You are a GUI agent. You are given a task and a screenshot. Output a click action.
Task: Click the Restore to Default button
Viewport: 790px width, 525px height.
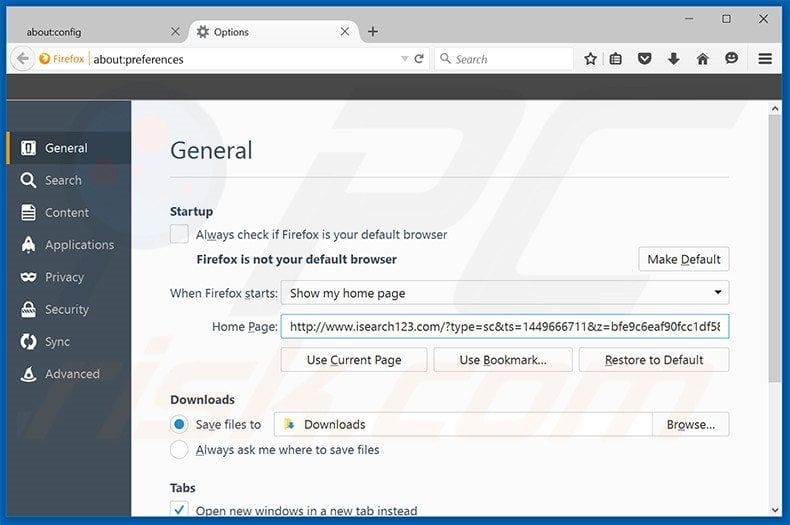pyautogui.click(x=654, y=360)
